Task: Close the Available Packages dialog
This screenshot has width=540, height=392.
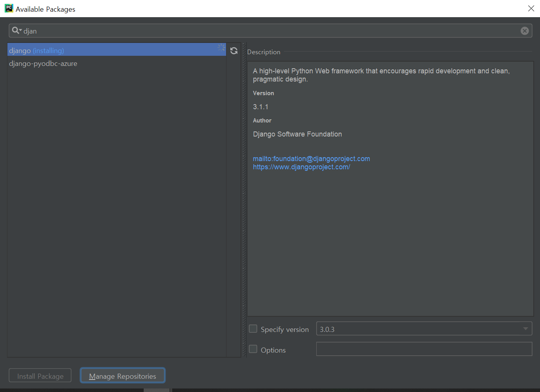Action: pyautogui.click(x=531, y=9)
